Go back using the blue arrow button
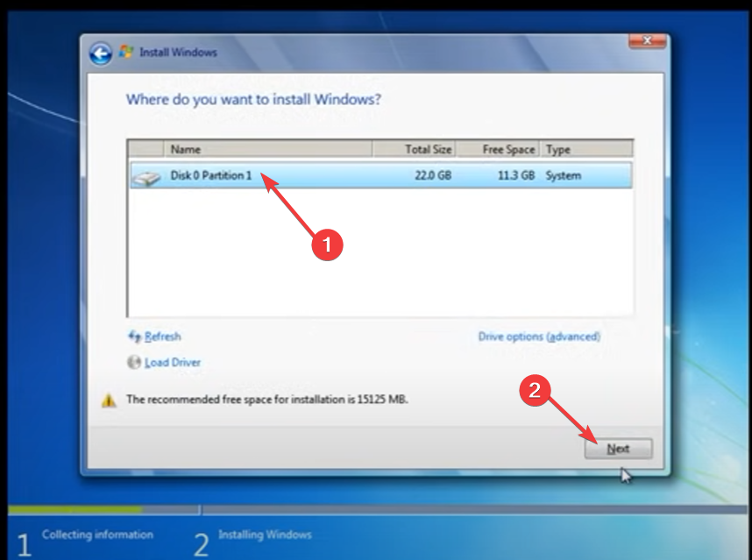752x560 pixels. coord(100,53)
